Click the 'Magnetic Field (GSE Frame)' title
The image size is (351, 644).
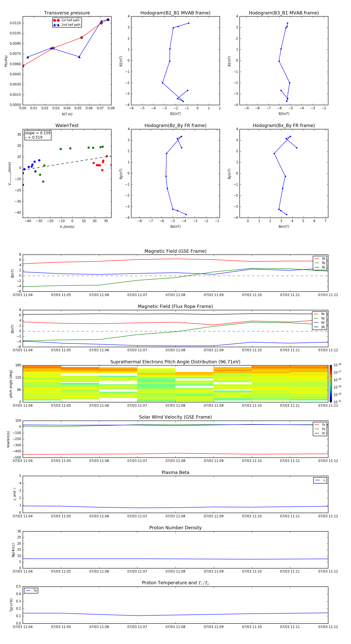click(x=175, y=251)
